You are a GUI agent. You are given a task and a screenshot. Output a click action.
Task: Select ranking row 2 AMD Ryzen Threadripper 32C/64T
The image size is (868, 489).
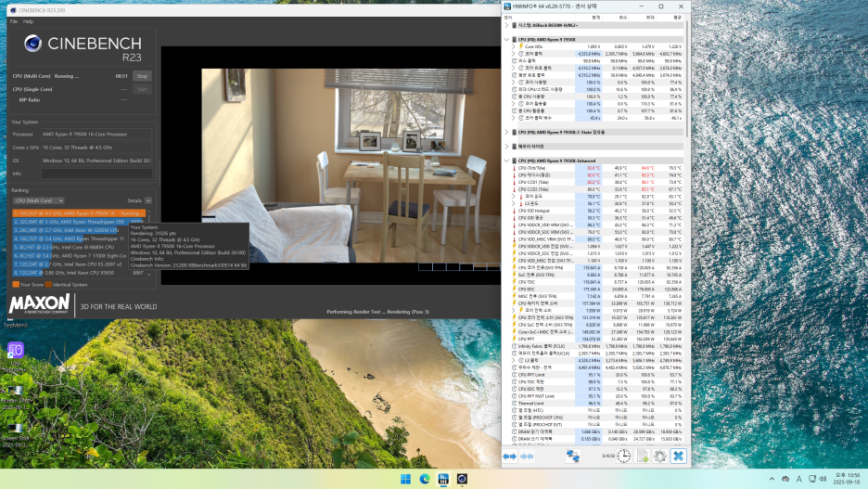(79, 222)
